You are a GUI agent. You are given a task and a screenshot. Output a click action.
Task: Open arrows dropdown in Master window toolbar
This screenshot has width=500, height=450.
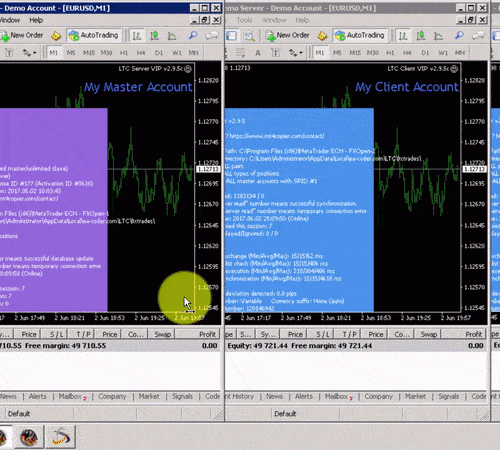[29, 53]
